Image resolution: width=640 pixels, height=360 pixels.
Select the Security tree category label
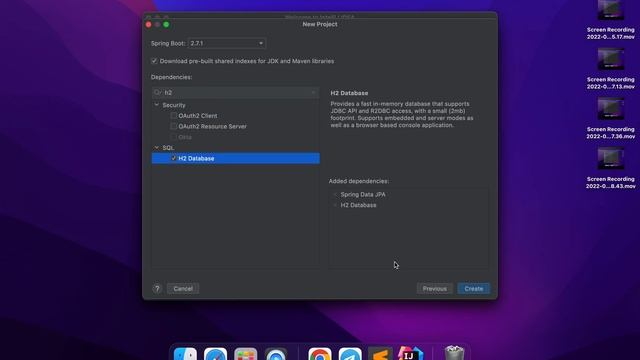(x=174, y=105)
